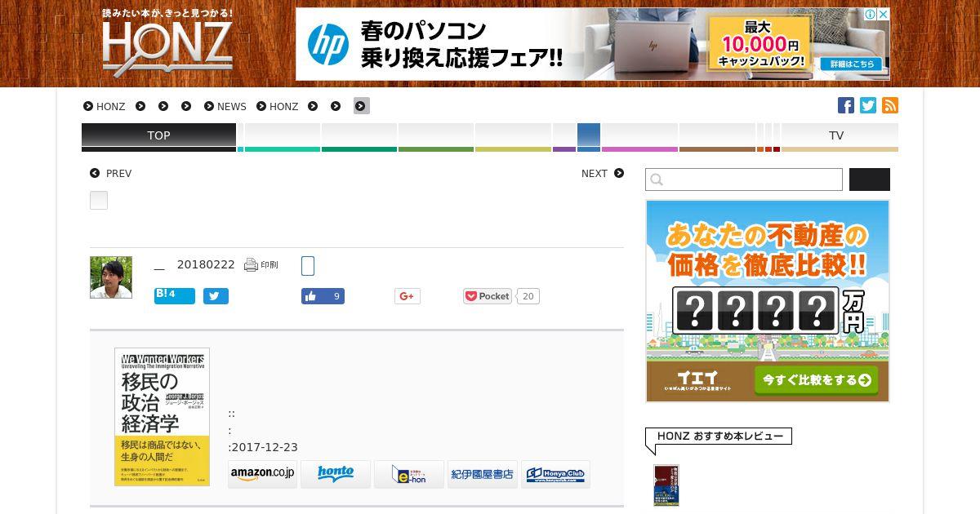The width and height of the screenshot is (980, 514).
Task: Open the active blue navigation tab
Action: pyautogui.click(x=589, y=136)
